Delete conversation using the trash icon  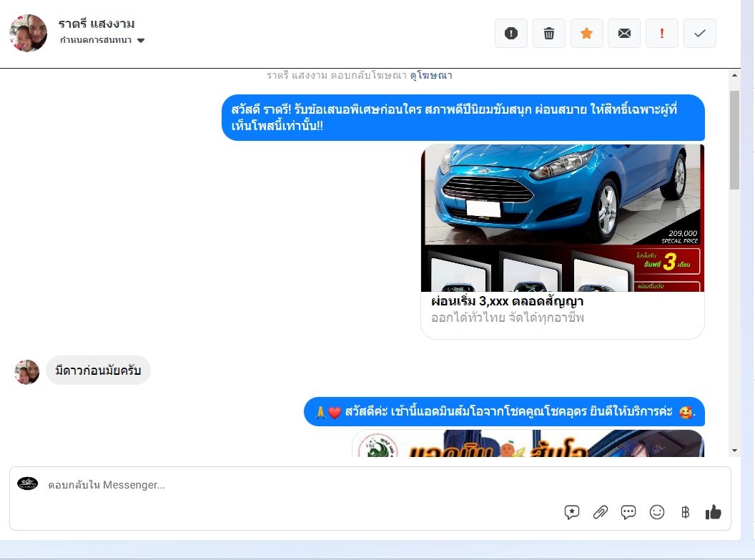(x=548, y=34)
